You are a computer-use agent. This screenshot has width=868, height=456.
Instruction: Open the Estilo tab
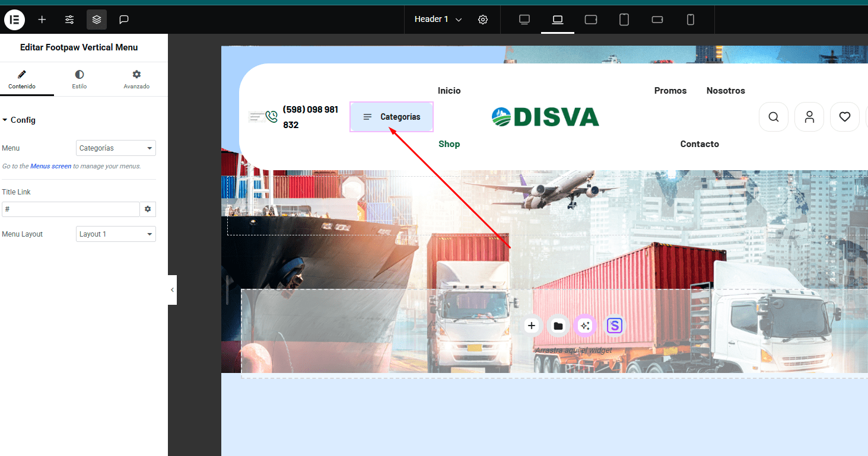pos(80,80)
